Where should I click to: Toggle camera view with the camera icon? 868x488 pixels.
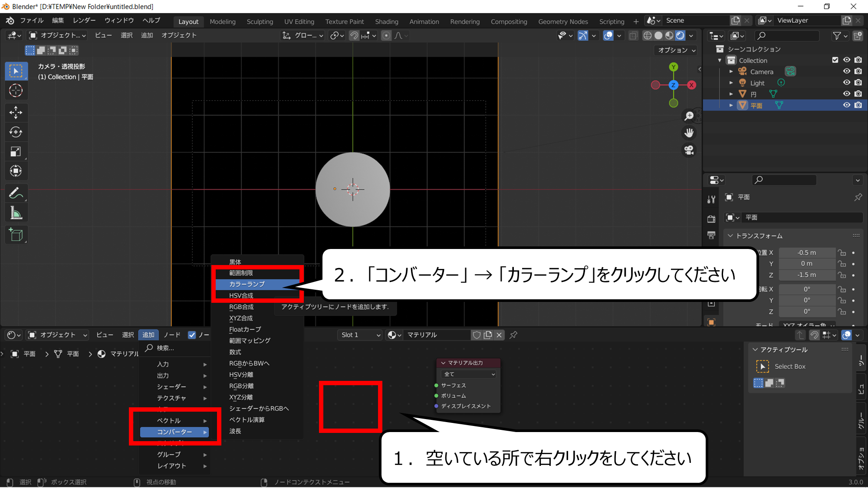click(x=689, y=150)
